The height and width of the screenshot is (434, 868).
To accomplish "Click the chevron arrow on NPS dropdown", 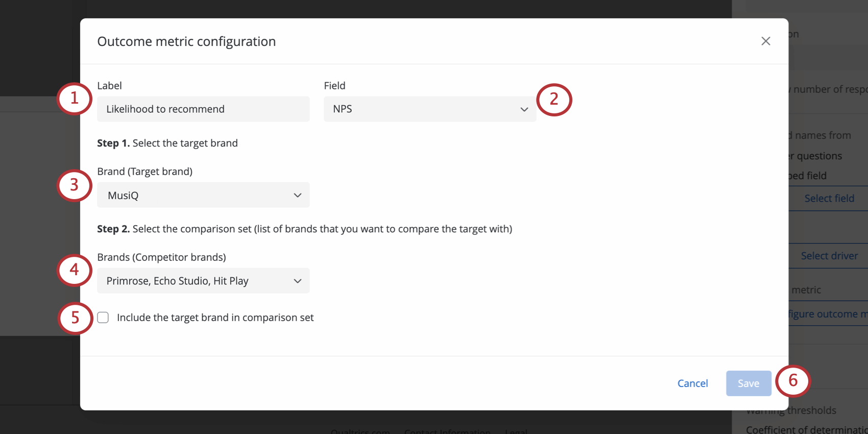I will coord(524,109).
